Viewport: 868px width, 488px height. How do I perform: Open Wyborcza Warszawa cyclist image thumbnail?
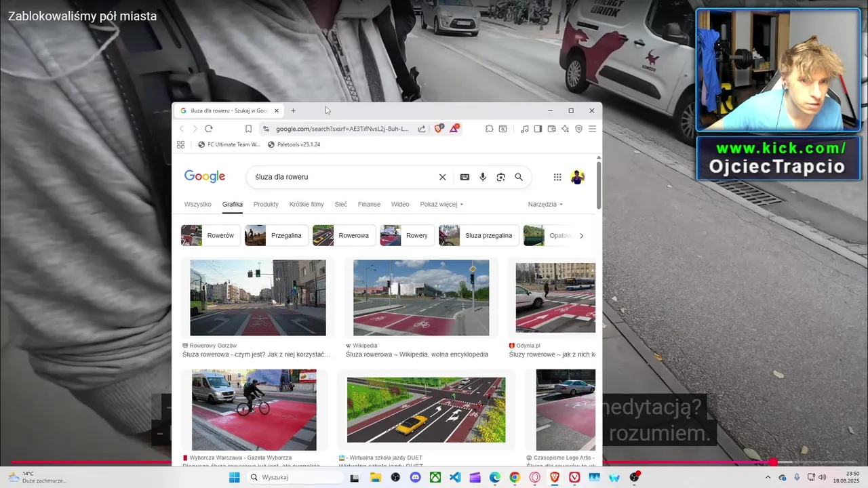pos(254,410)
